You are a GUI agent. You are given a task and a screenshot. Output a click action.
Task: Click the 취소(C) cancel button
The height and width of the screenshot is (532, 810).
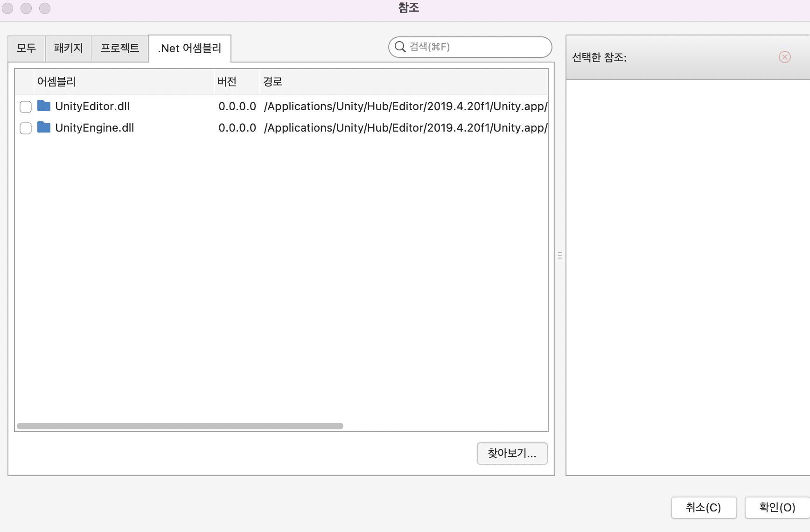click(704, 507)
